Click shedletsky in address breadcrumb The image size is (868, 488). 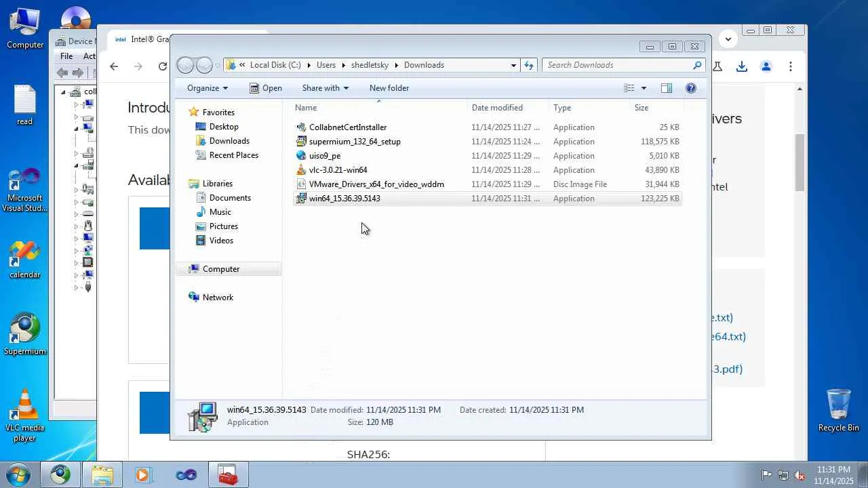tap(370, 65)
